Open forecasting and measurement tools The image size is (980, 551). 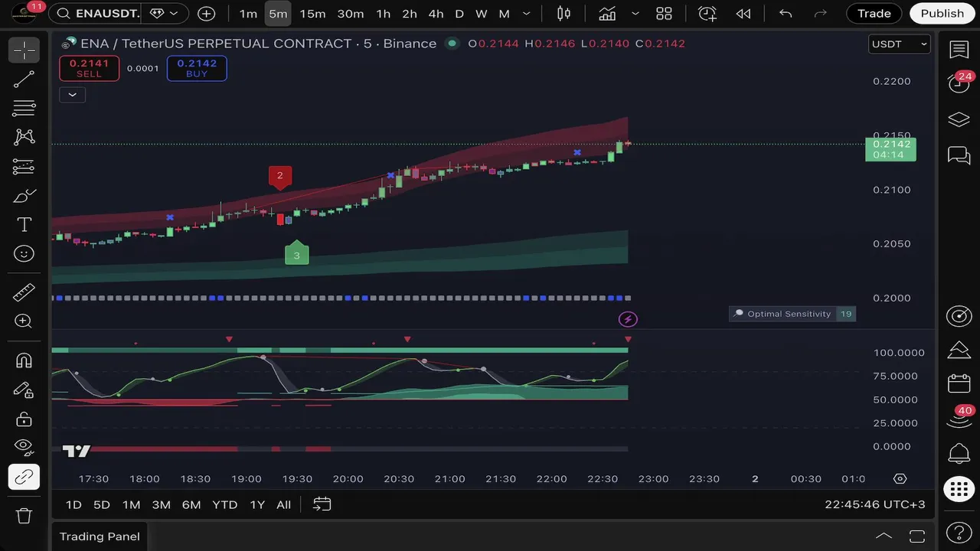tap(24, 166)
